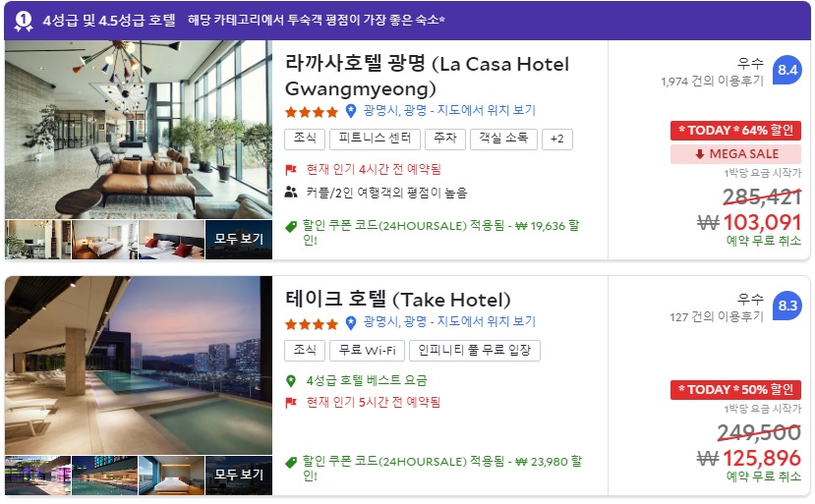815x504 pixels.
Task: Select the 피트니스 센터 amenity tag
Action: point(375,139)
